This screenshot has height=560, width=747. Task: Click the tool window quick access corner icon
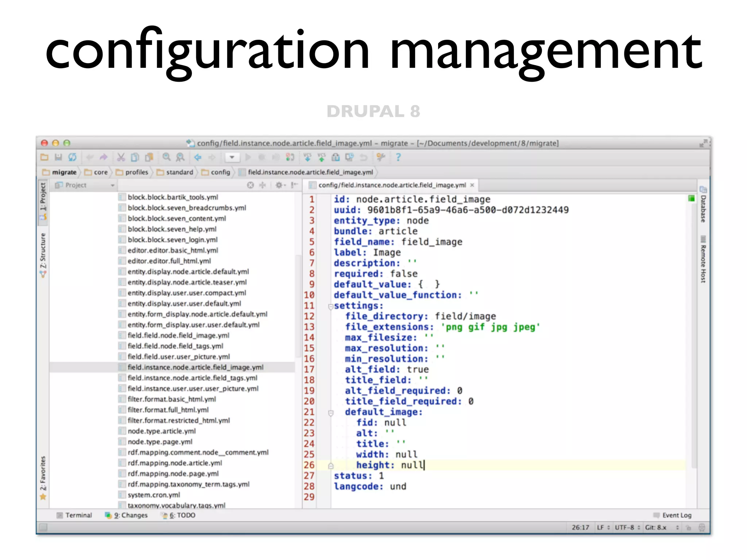tap(43, 527)
